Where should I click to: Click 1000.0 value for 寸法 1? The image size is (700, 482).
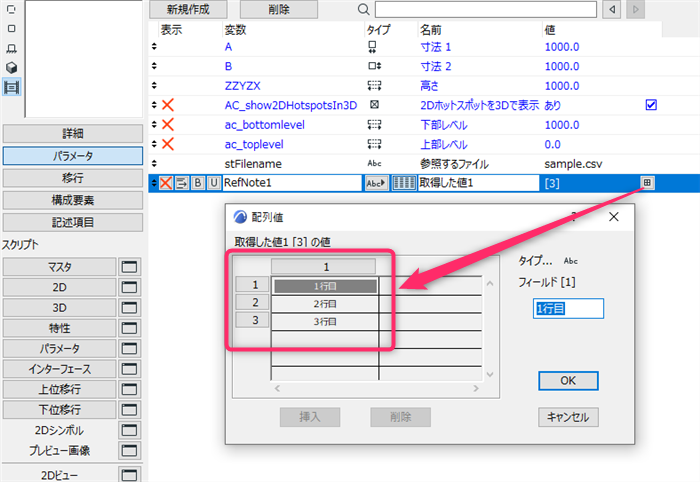point(562,47)
